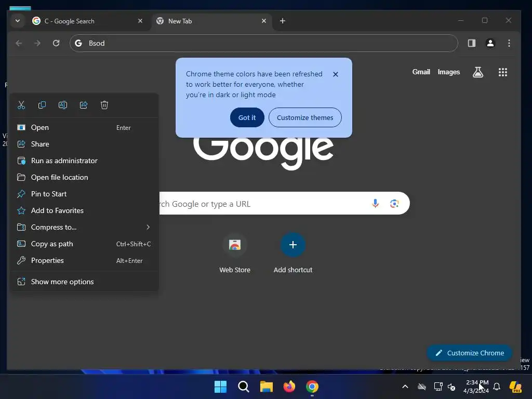The image size is (532, 399).
Task: Click Chrome icon in taskbar
Action: 312,387
